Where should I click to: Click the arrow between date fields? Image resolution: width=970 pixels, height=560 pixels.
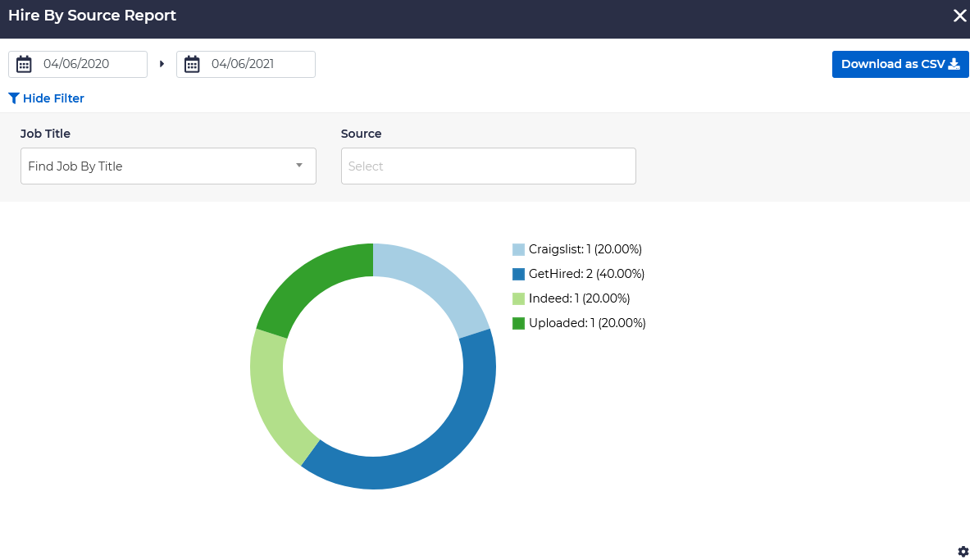tap(162, 64)
